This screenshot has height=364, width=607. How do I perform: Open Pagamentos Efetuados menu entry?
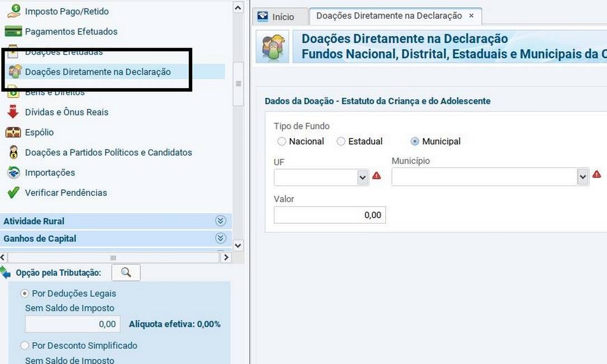(x=71, y=31)
